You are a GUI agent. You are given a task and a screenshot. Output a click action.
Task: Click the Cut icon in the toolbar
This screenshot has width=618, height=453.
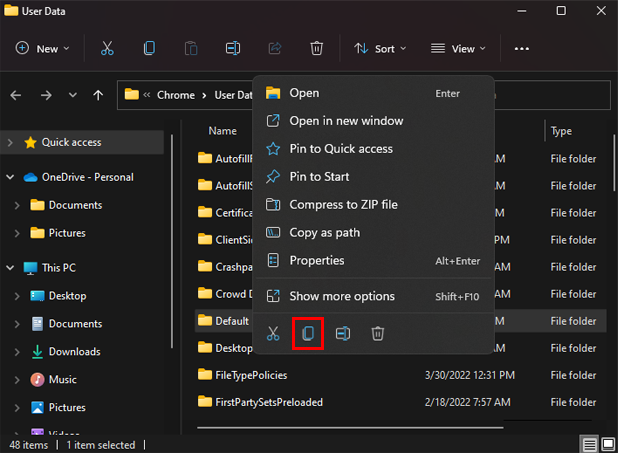[105, 48]
